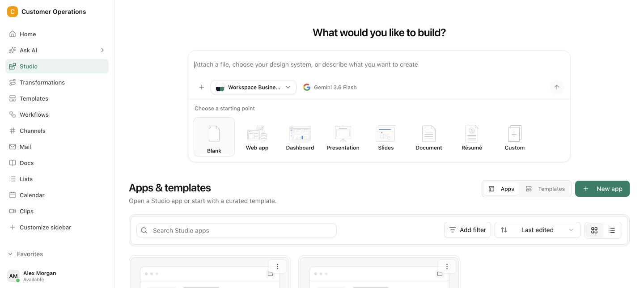Choose the Custom starting point
This screenshot has width=644, height=288.
point(515,137)
